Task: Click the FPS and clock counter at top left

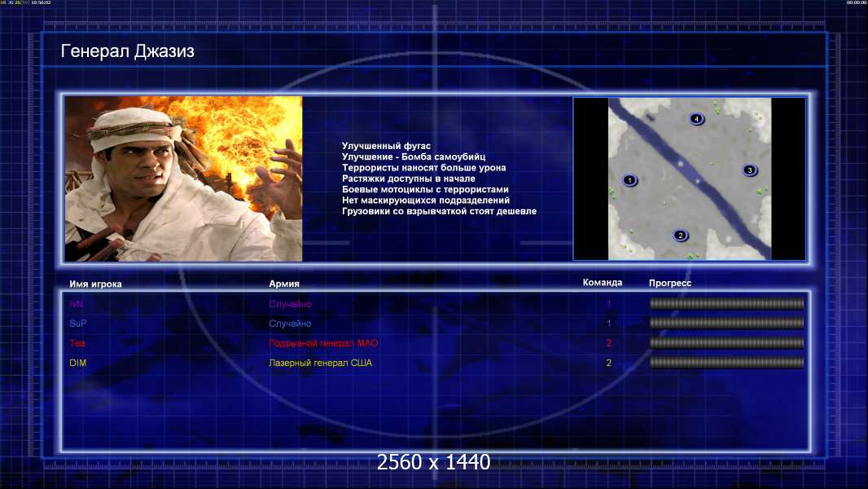Action: click(x=26, y=2)
